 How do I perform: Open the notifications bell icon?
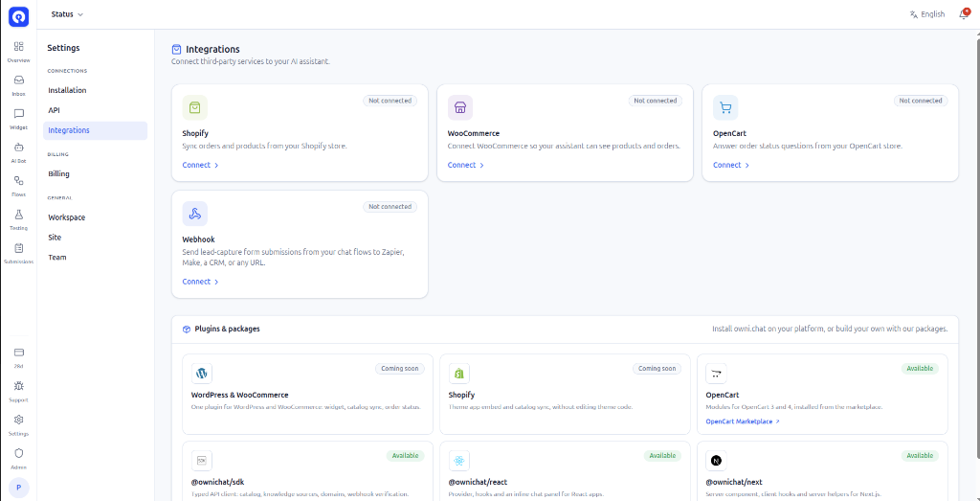click(964, 13)
